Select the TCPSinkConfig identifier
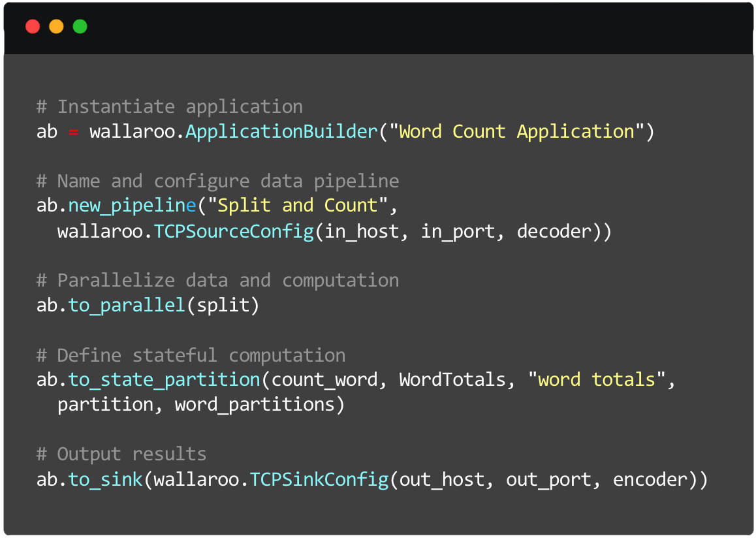756x538 pixels. point(319,480)
